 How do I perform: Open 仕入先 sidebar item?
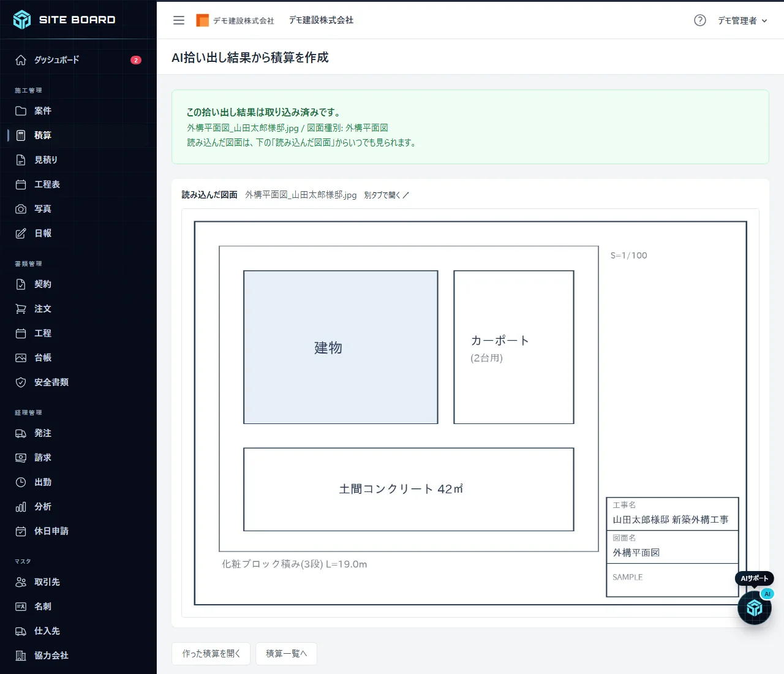pos(78,631)
